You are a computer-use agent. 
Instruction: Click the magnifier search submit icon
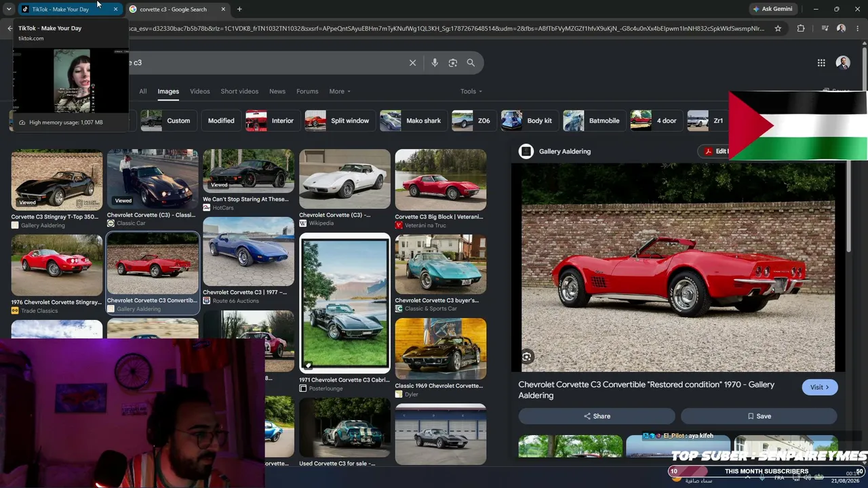[471, 62]
